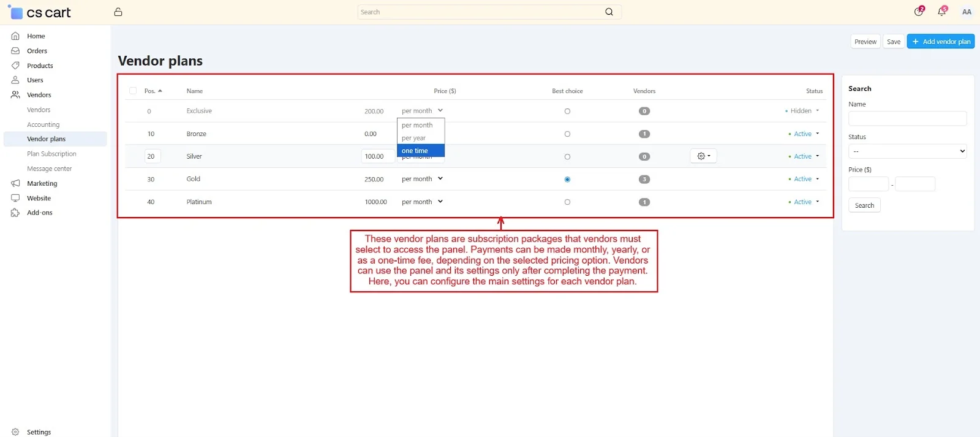Choose "one time" from the period dropdown
The height and width of the screenshot is (437, 980).
pos(420,151)
